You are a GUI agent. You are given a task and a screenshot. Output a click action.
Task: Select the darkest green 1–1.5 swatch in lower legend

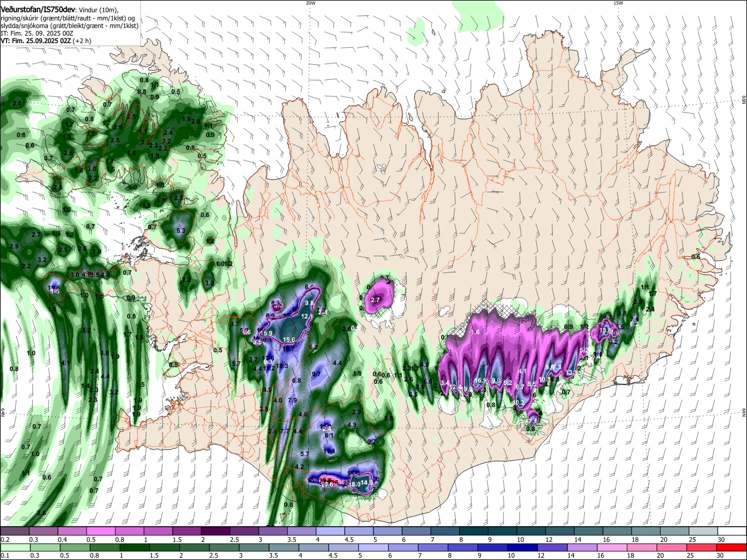point(134,547)
